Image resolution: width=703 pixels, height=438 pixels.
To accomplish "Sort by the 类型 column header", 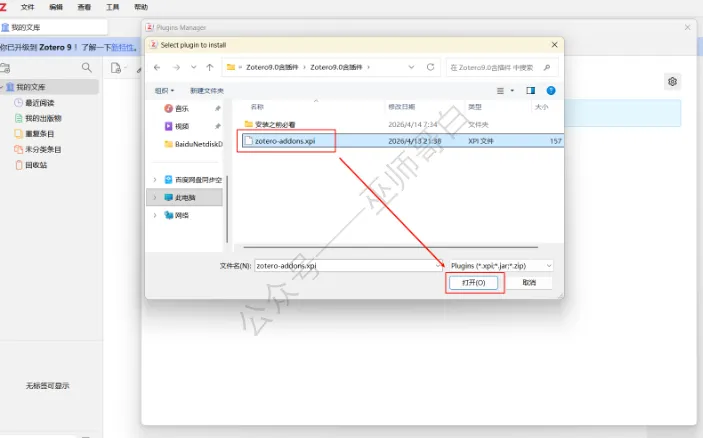I will tap(474, 107).
